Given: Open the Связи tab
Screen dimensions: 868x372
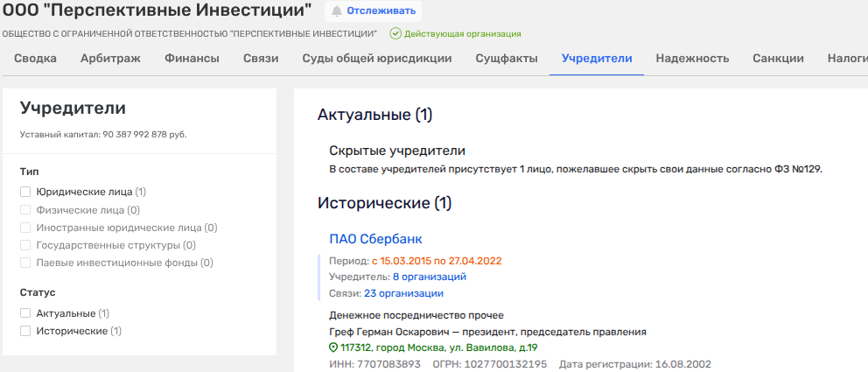Looking at the screenshot, I should pyautogui.click(x=261, y=59).
